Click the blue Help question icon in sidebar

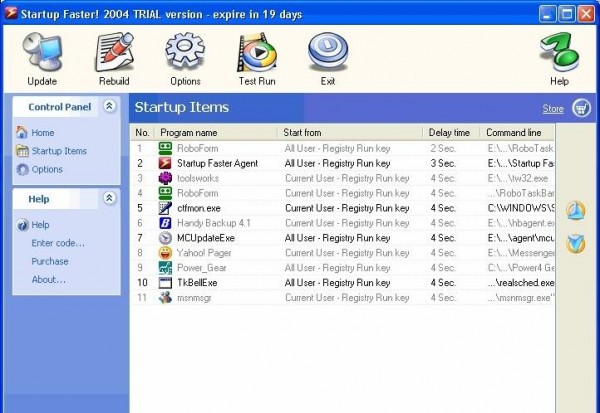click(x=23, y=225)
